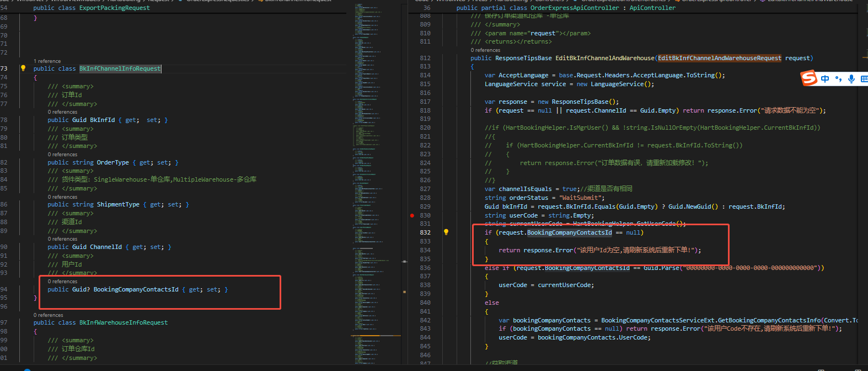Remove the red breakpoint on line 830
Screen dimensions: 868x371
click(412, 215)
